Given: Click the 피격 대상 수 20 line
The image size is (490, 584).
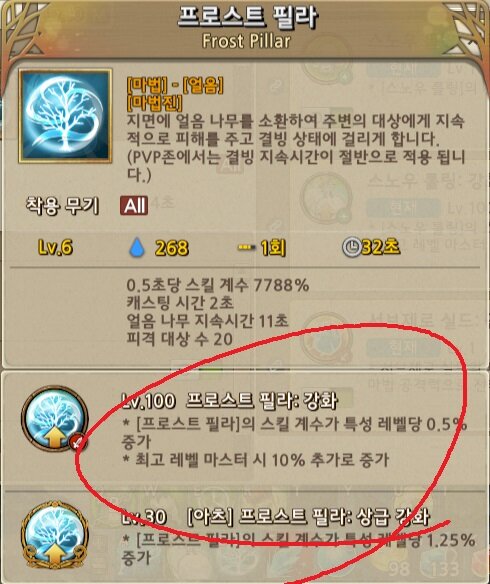Looking at the screenshot, I should 180,339.
